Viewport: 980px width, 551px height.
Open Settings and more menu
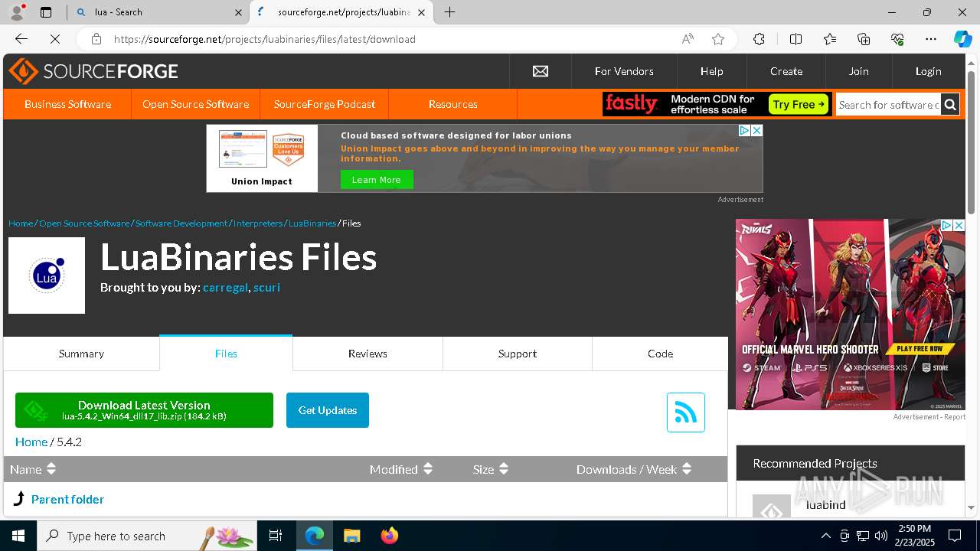(x=931, y=39)
